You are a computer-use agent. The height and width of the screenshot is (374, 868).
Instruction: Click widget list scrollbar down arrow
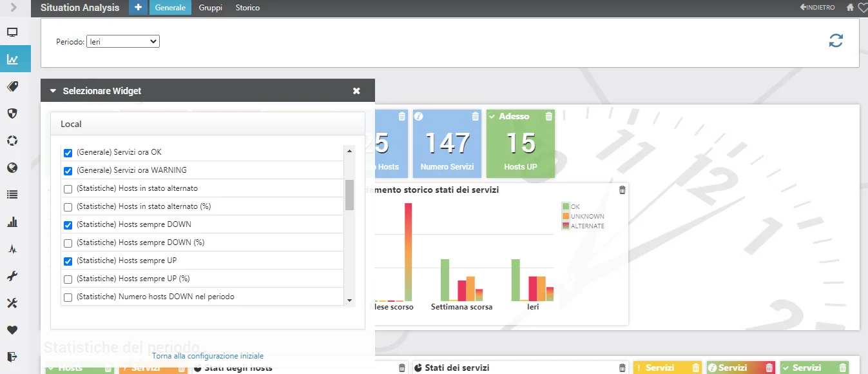coord(350,300)
